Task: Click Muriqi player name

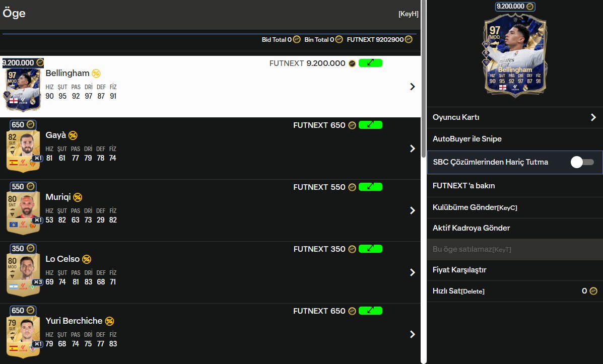Action: click(x=58, y=197)
